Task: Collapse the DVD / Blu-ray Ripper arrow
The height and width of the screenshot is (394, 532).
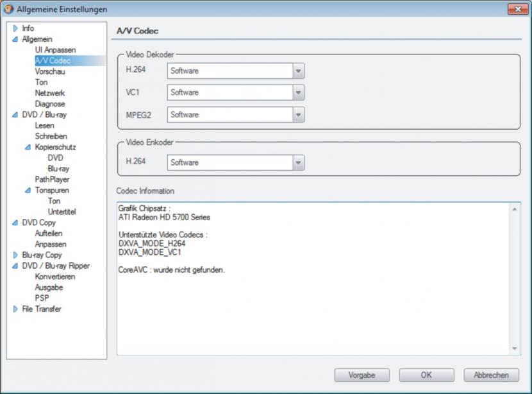Action: (15, 266)
